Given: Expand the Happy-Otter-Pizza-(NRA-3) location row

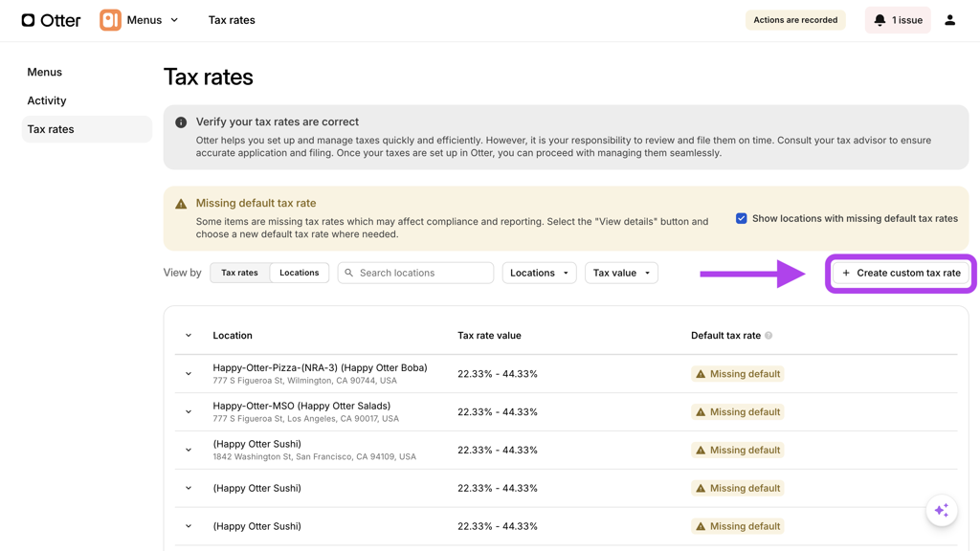Looking at the screenshot, I should click(189, 374).
